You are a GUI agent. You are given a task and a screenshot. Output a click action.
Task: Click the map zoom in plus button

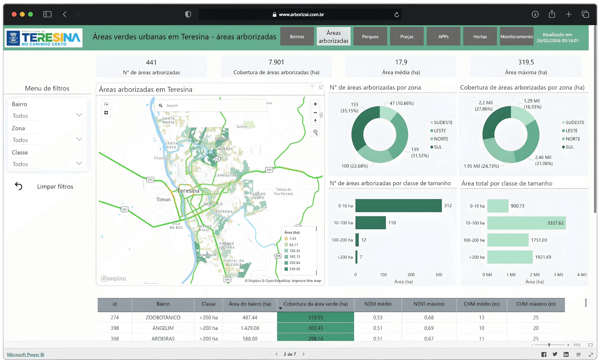315,104
